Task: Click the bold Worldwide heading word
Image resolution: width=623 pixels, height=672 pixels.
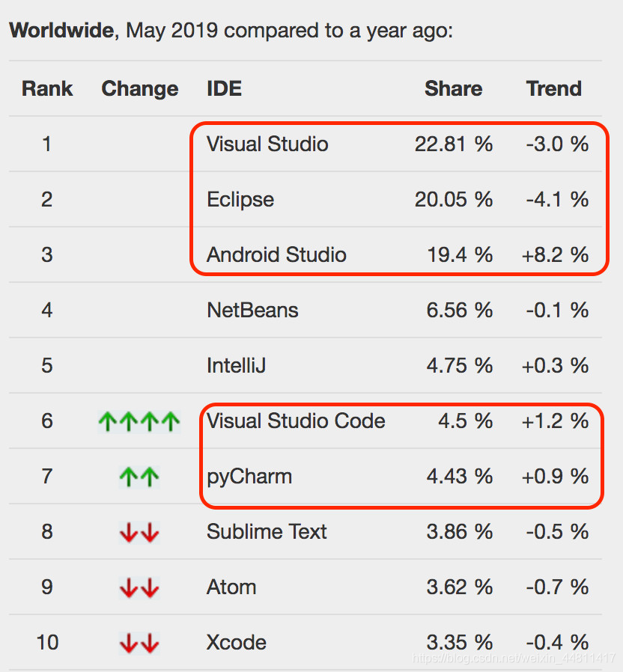Action: (63, 31)
